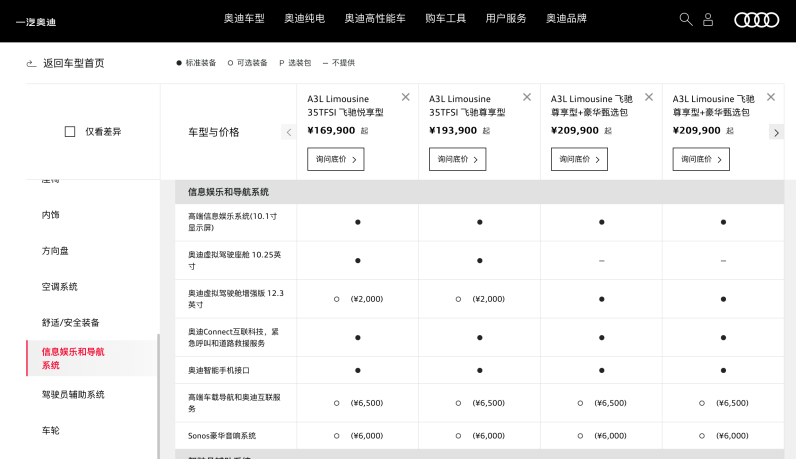796x459 pixels.
Task: Jump to 内饰 section in sidebar
Action: 51,215
